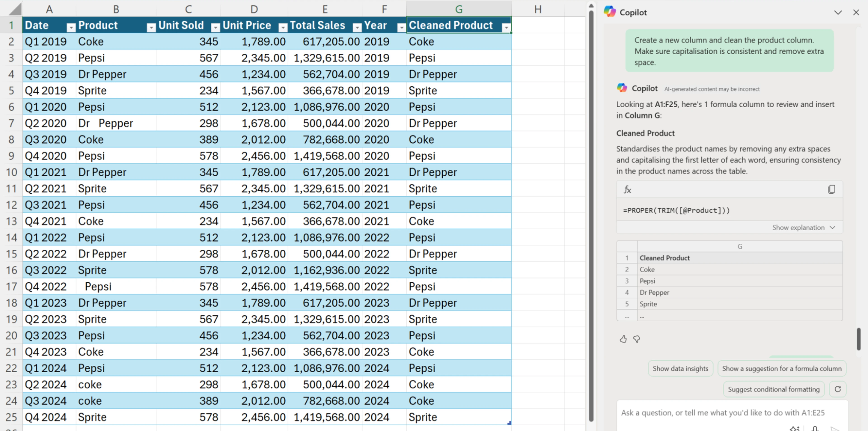The image size is (868, 431).
Task: Select row 7 header
Action: [x=11, y=123]
